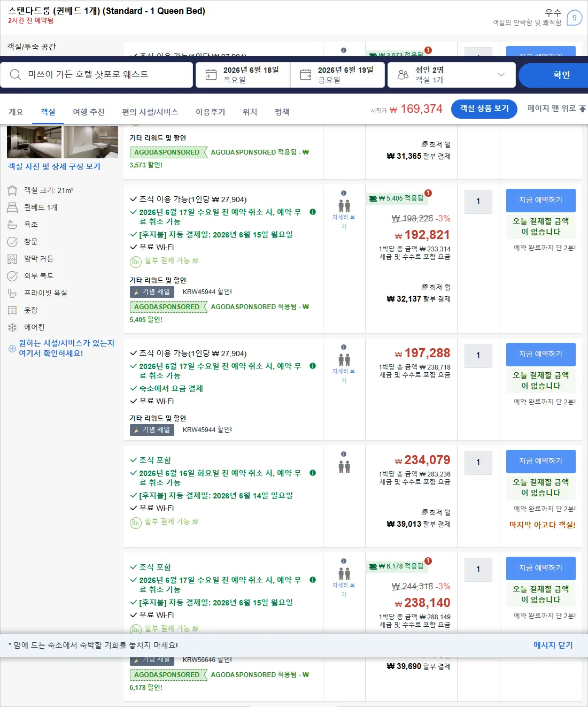Image resolution: width=588 pixels, height=707 pixels.
Task: Open check-in calendar icon for June 18
Action: tap(211, 75)
